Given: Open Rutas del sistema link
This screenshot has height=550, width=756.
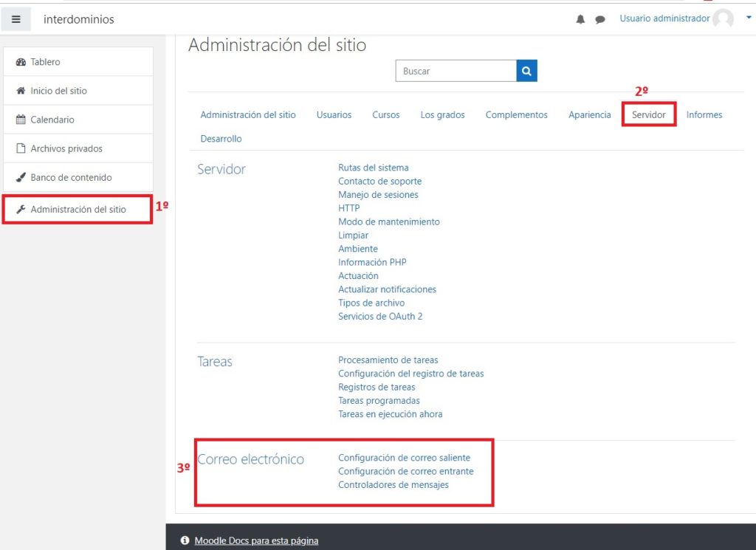Looking at the screenshot, I should (x=373, y=168).
